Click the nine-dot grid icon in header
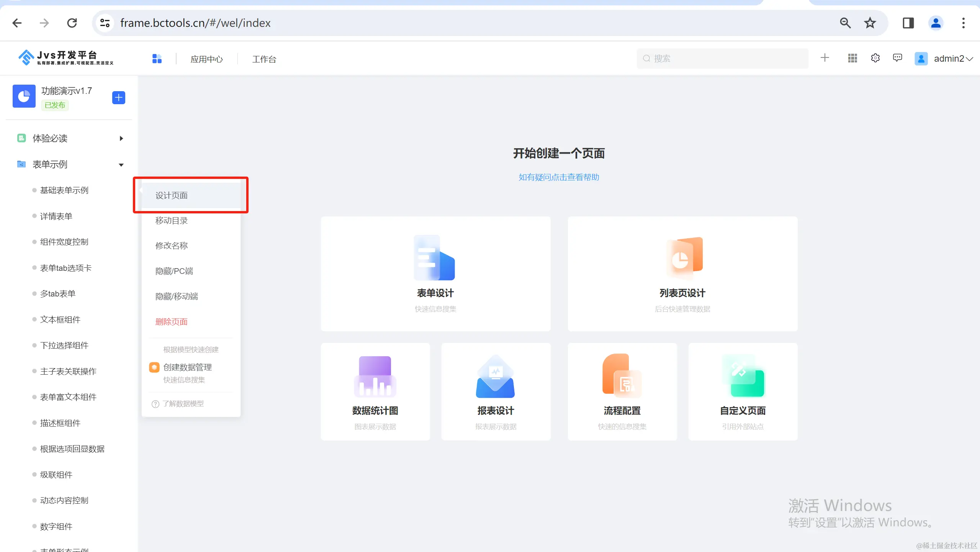The height and width of the screenshot is (552, 980). (852, 58)
